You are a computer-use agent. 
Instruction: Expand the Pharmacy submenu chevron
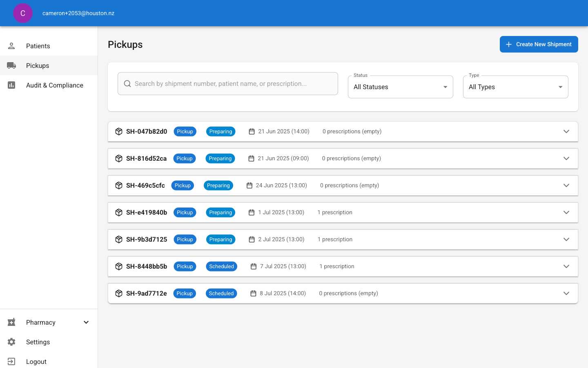(x=86, y=322)
